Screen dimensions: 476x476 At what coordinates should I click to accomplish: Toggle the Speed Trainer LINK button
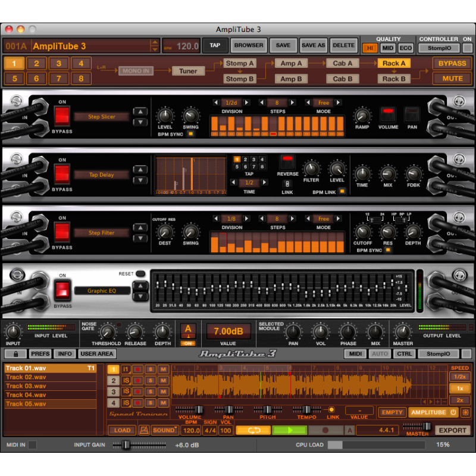(x=331, y=409)
